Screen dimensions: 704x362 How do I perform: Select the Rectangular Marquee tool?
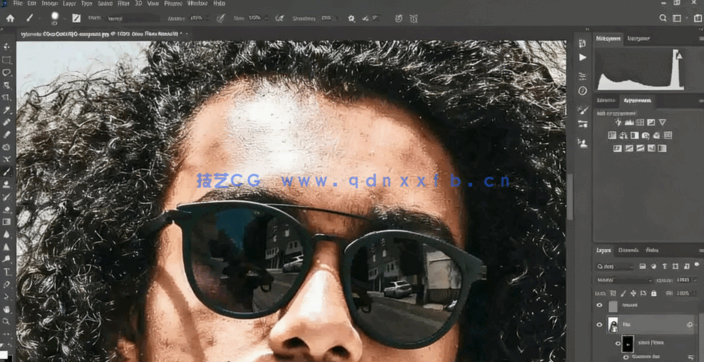[7, 60]
